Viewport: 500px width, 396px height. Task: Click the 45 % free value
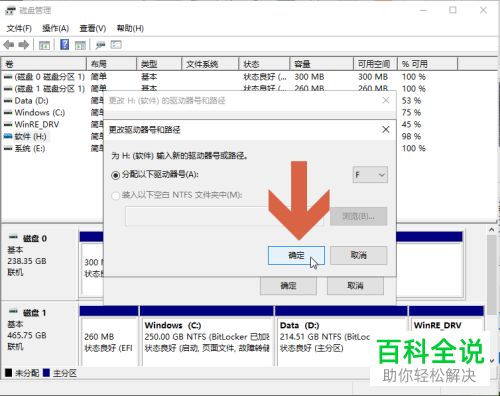411,125
